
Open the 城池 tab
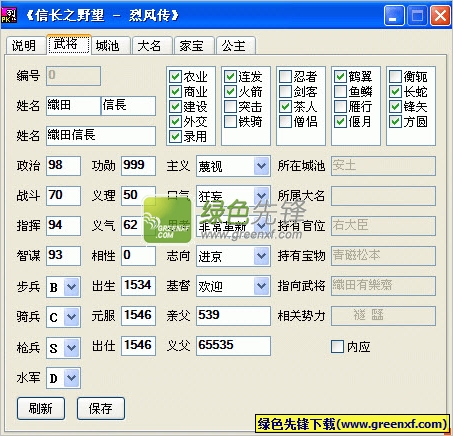(110, 45)
